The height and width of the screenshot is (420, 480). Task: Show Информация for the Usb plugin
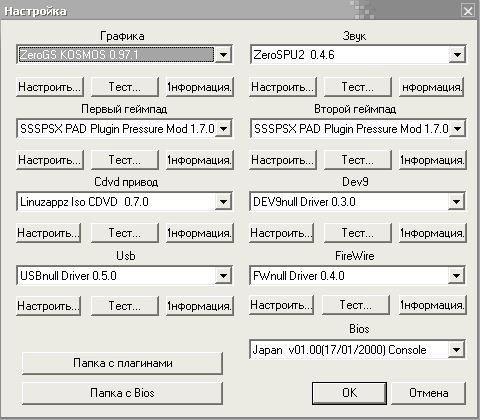tap(200, 306)
